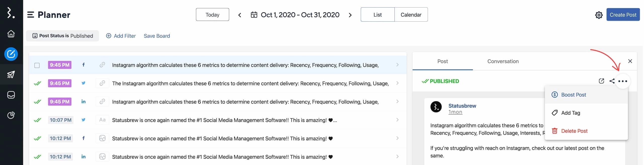Open the Publish paper plane sidebar icon
The height and width of the screenshot is (165, 644).
point(11,74)
